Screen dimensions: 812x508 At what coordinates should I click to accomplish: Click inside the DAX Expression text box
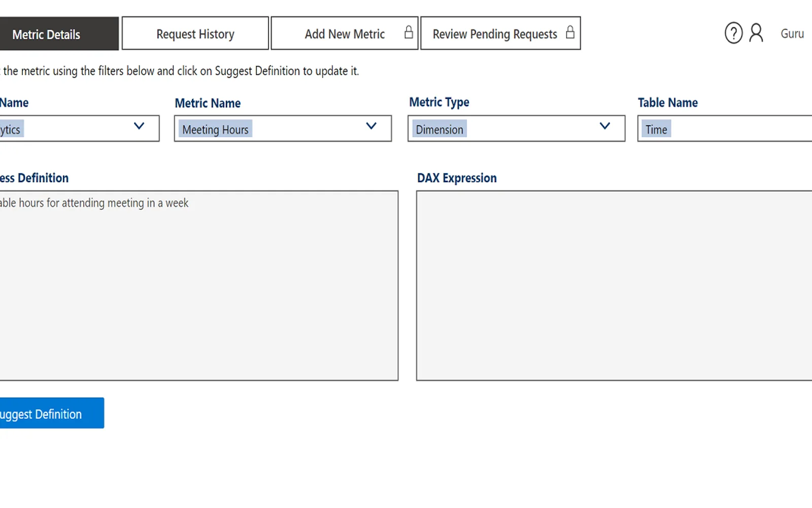pos(614,285)
